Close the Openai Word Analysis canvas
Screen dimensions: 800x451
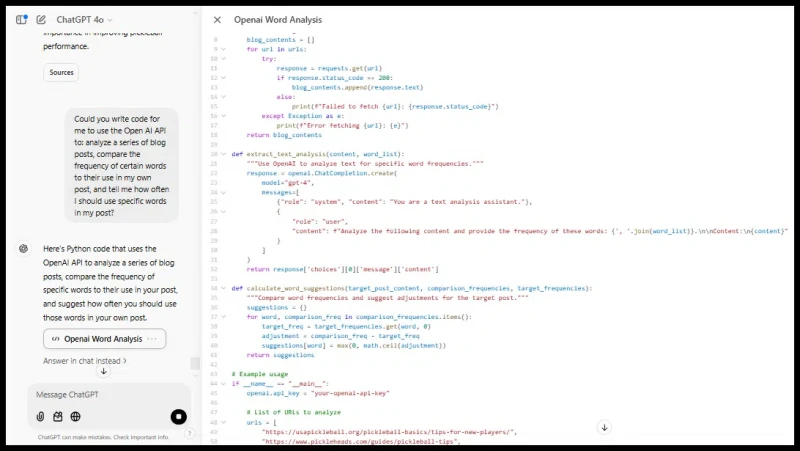217,20
